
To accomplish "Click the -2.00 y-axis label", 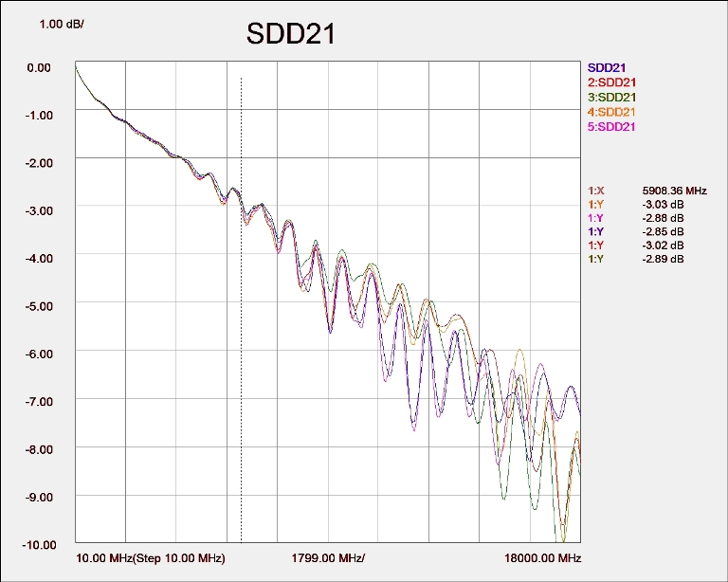I will [x=39, y=163].
